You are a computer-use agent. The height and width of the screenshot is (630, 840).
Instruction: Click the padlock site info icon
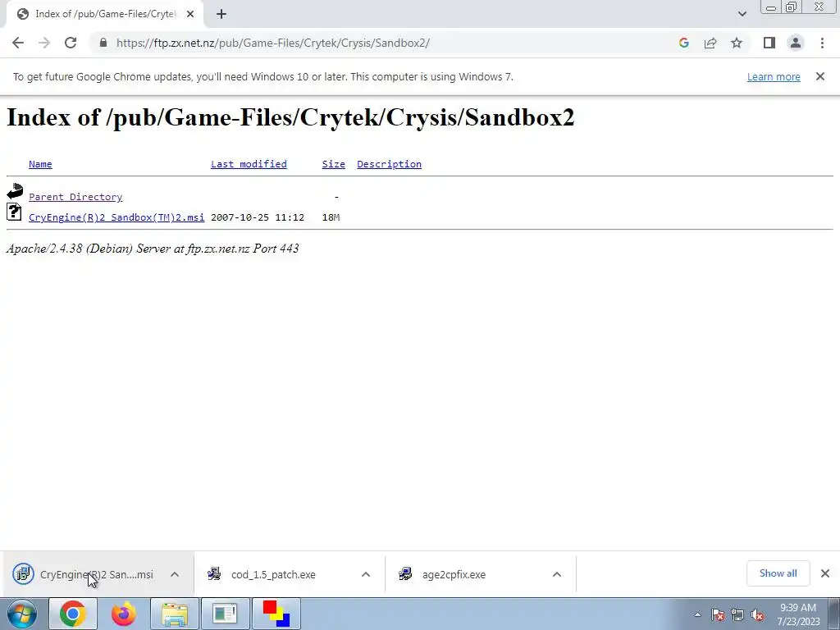pos(103,43)
